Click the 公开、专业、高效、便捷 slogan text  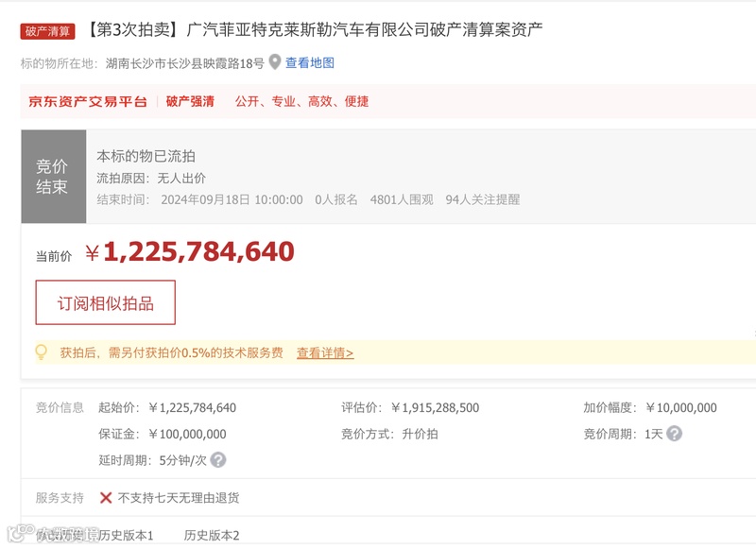click(x=301, y=102)
